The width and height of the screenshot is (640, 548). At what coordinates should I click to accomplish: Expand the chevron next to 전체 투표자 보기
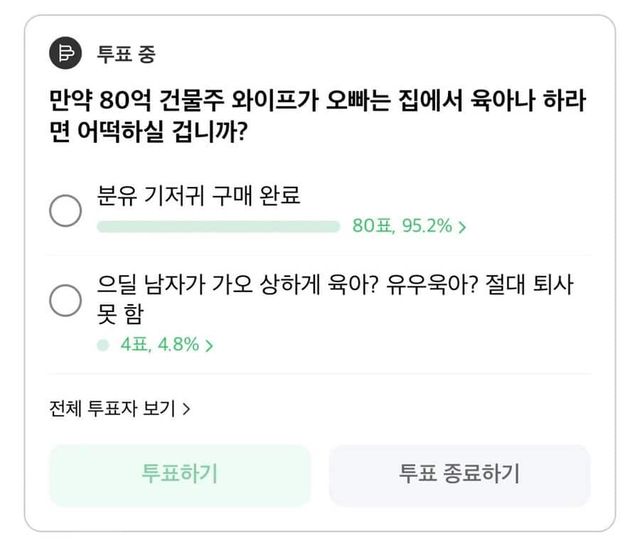188,409
